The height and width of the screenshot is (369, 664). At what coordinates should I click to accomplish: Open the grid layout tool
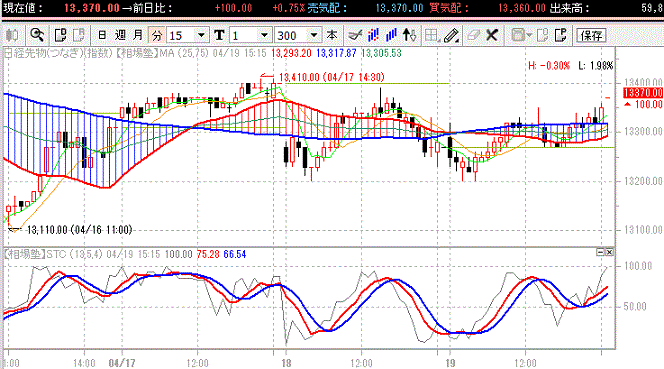point(432,35)
